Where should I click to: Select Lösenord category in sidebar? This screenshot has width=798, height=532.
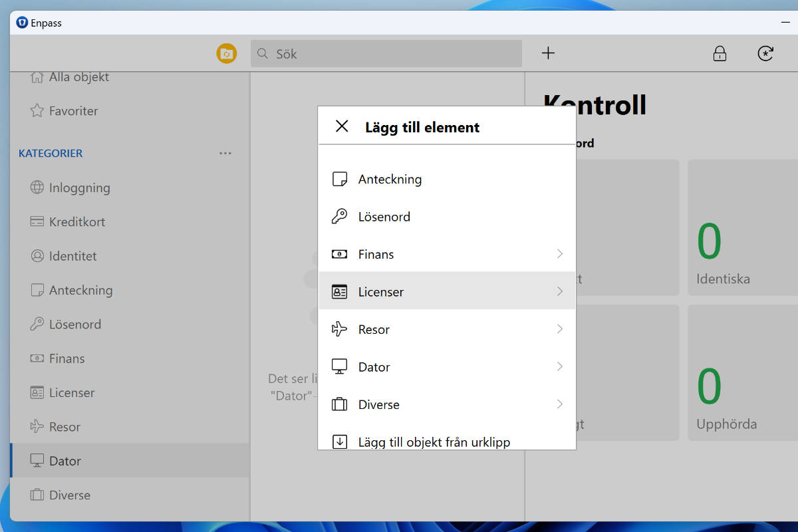tap(130, 325)
